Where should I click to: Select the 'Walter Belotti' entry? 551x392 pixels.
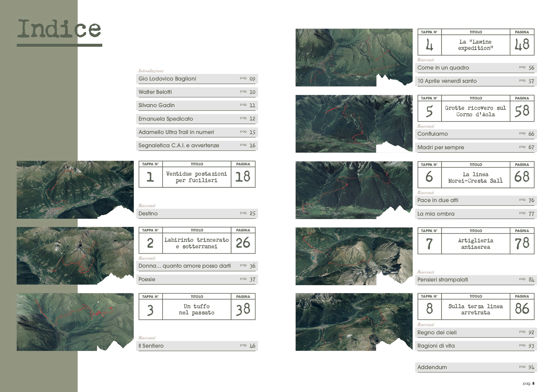(x=197, y=92)
